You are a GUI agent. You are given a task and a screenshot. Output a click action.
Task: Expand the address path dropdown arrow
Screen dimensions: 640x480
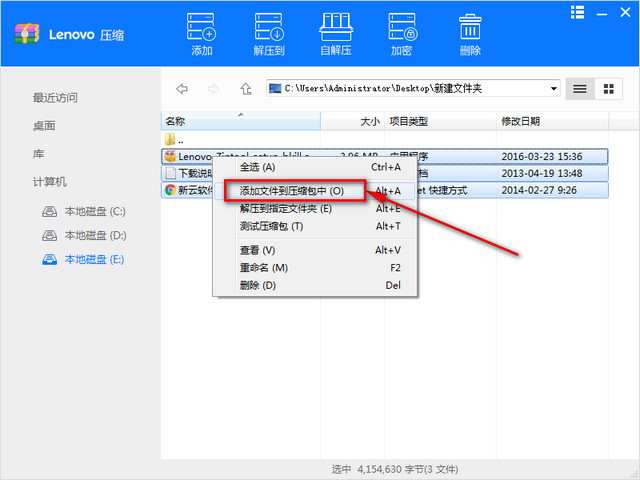[553, 89]
